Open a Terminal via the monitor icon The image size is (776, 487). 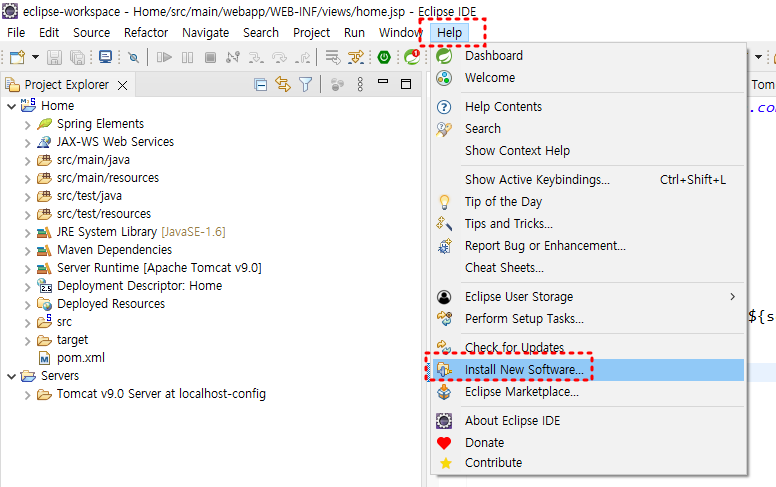tap(105, 57)
